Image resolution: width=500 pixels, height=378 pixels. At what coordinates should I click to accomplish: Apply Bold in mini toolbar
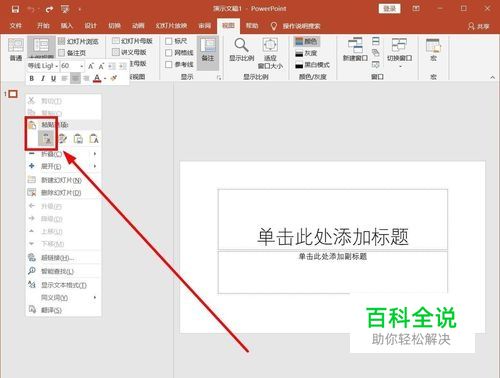[32, 79]
